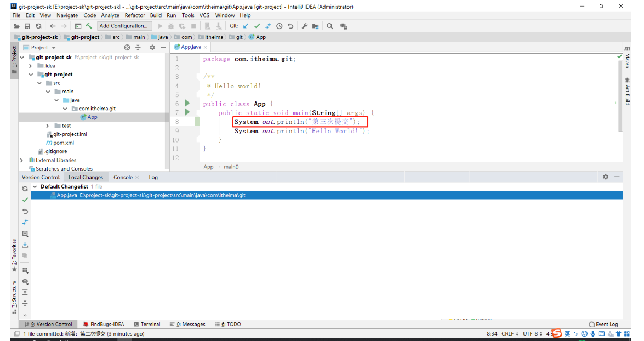The width and height of the screenshot is (644, 341).
Task: Collapse Default Changelist node
Action: click(35, 186)
